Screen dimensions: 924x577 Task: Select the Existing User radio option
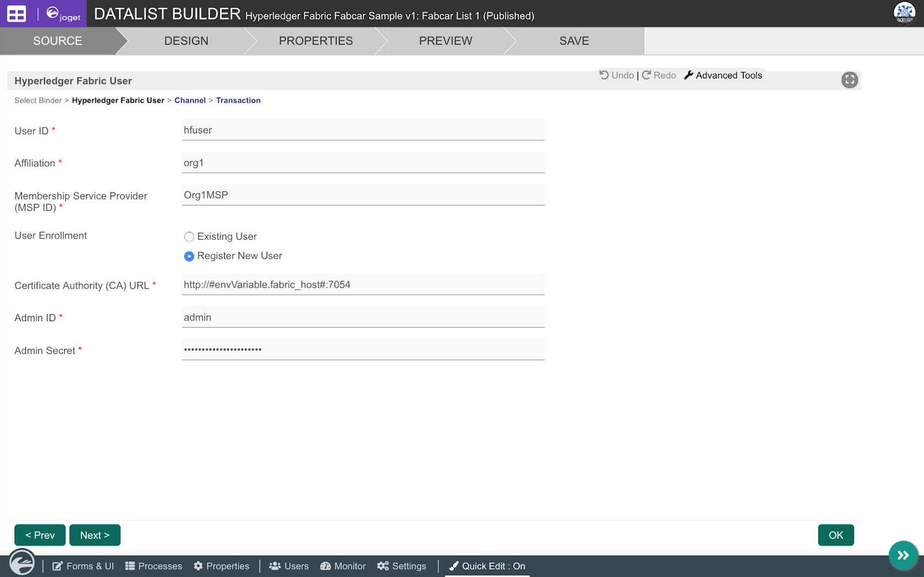[189, 237]
